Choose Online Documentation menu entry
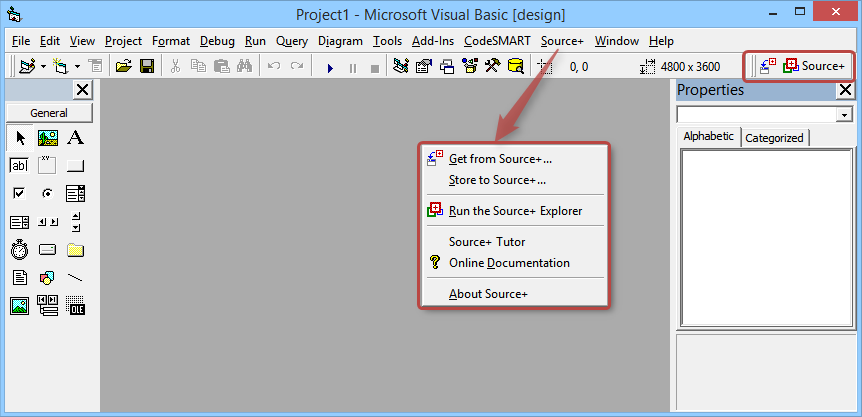This screenshot has height=417, width=862. pos(513,263)
